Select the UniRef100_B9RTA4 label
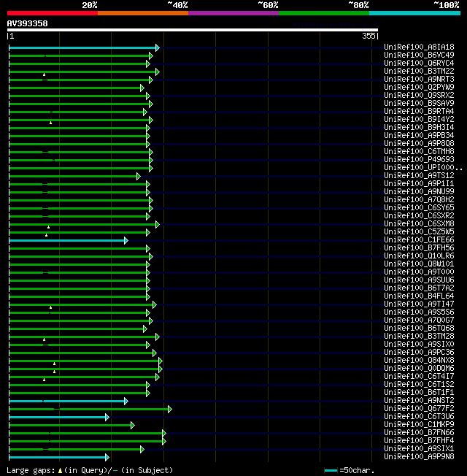 point(419,111)
